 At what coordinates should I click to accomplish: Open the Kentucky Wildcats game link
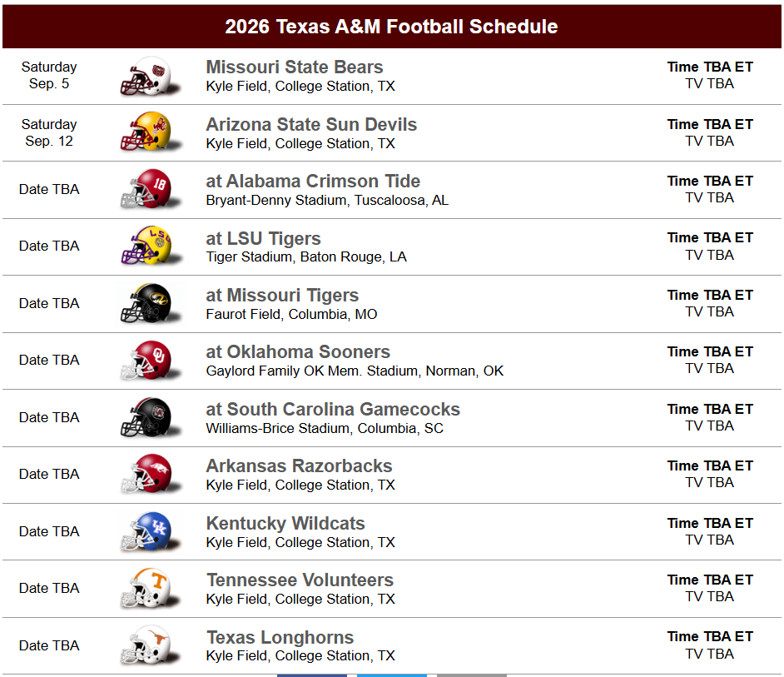click(285, 524)
